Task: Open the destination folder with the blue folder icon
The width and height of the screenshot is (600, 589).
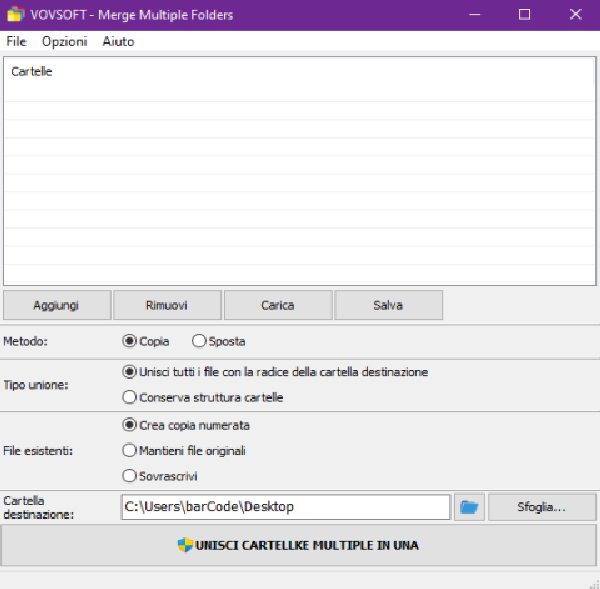Action: (x=469, y=507)
